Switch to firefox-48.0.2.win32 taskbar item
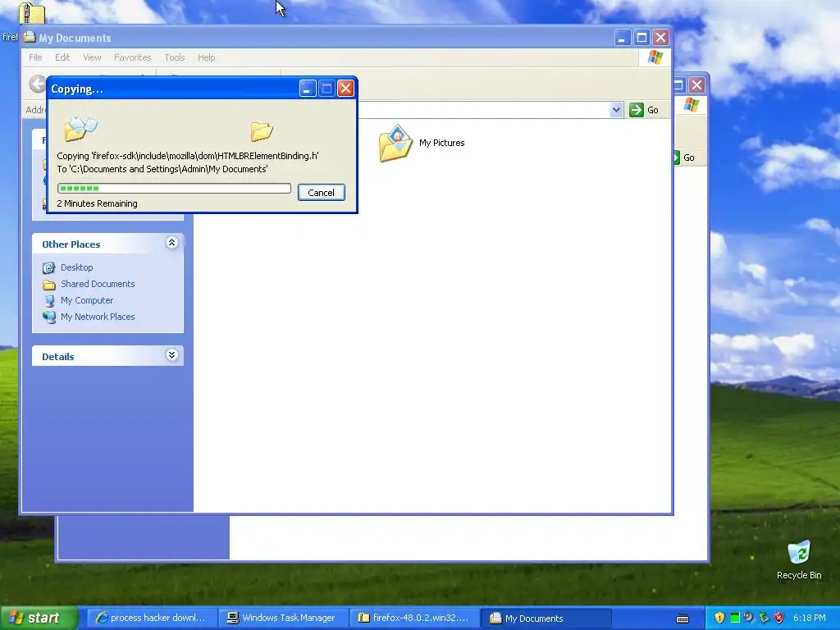840x630 pixels. click(414, 619)
